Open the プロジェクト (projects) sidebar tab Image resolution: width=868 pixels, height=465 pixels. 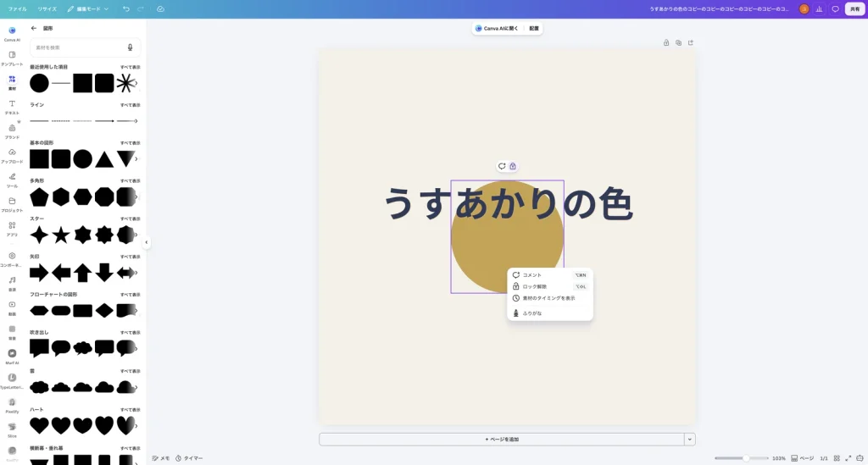coord(12,204)
